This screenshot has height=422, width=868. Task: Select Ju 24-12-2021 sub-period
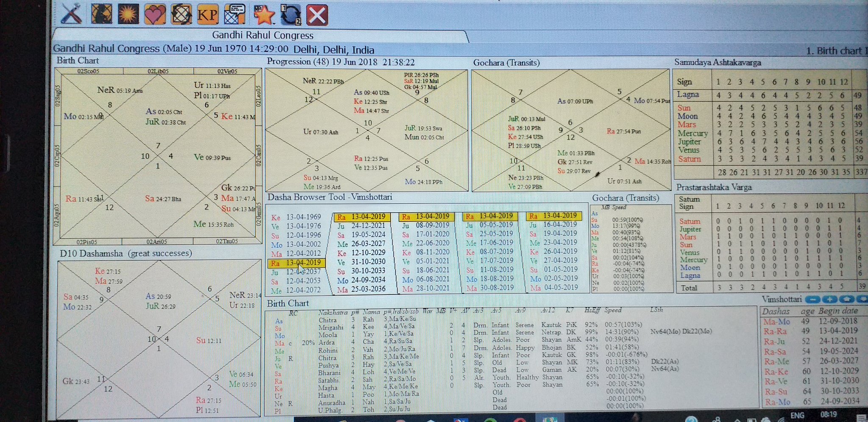pos(361,226)
